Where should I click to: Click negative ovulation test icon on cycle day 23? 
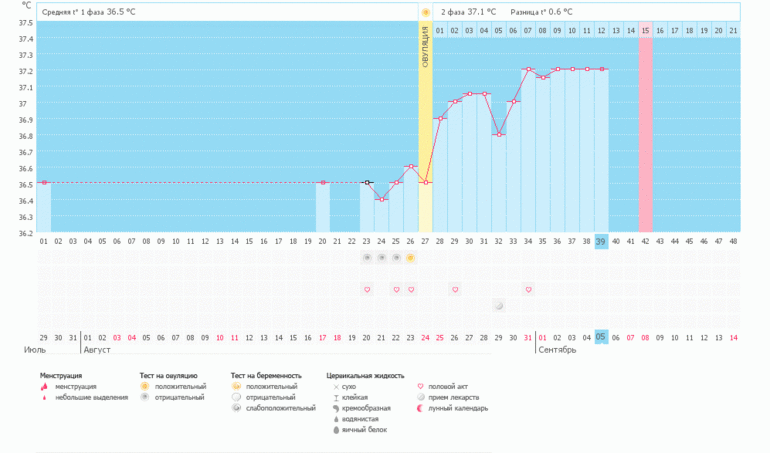click(x=367, y=257)
